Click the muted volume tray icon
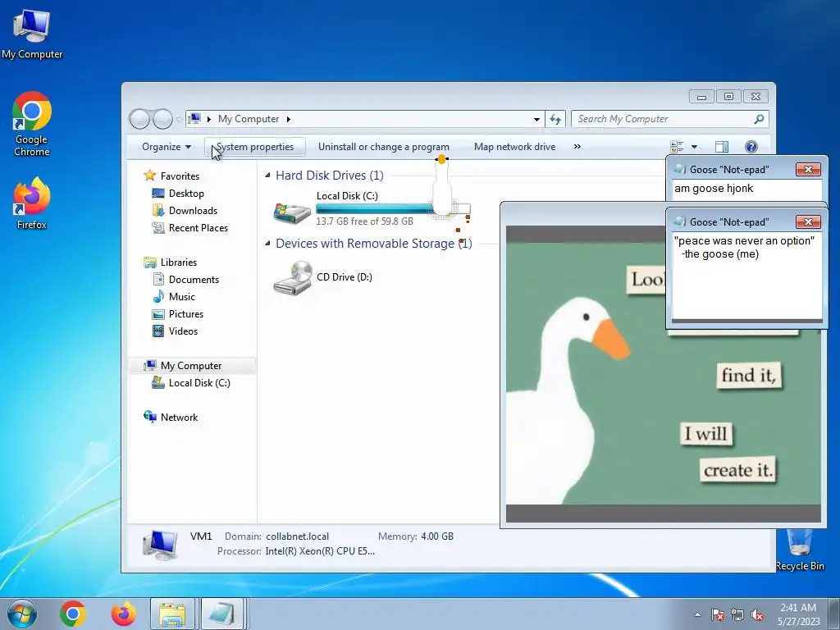 coord(757,615)
